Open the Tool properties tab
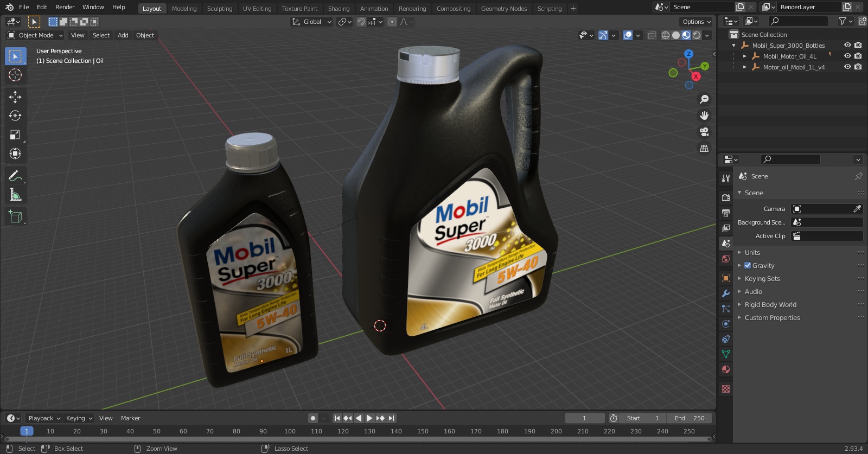The height and width of the screenshot is (454, 868). point(726,178)
